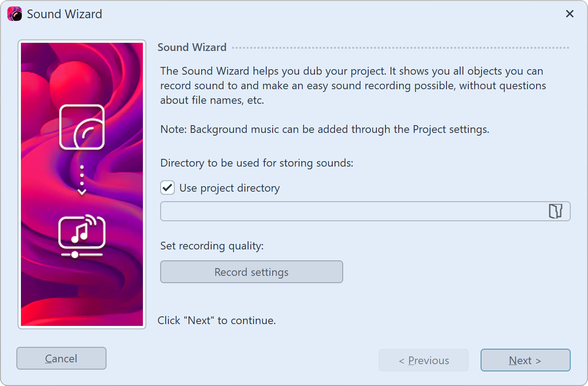Click the dotted divider beside the Sound Wizard heading
The image size is (588, 386).
click(x=400, y=46)
